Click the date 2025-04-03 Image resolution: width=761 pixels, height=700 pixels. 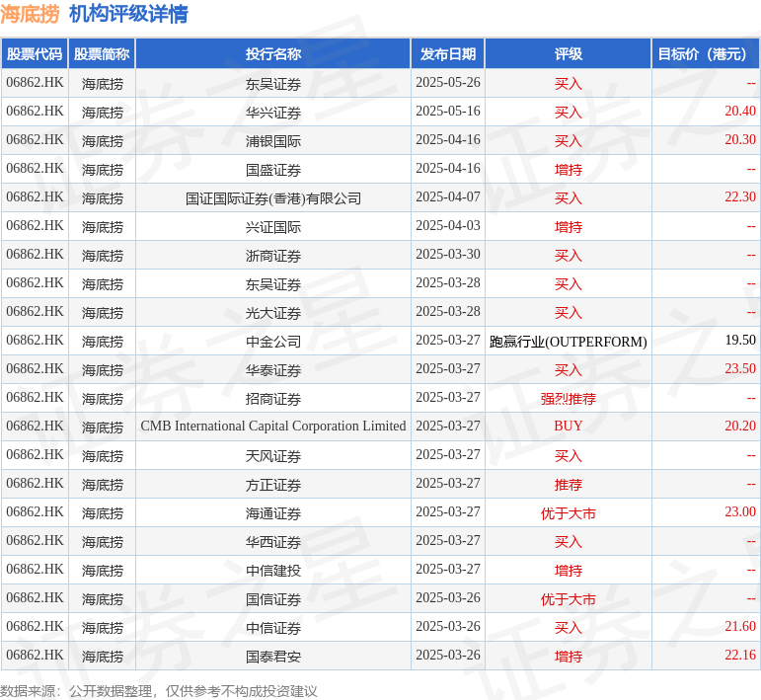pyautogui.click(x=448, y=226)
